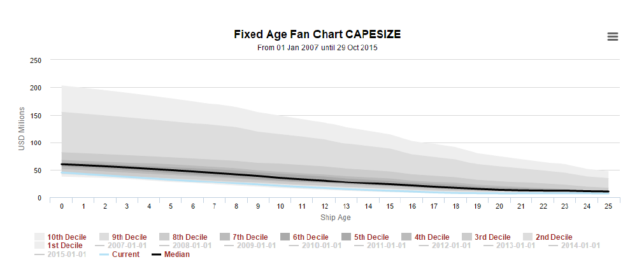Hide the Current blue line series

[x=125, y=254]
